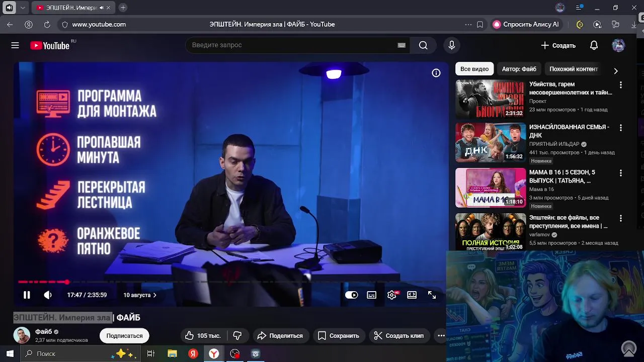Viewport: 644px width, 362px height.
Task: Open the tab list dropdown arrow
Action: coord(23,8)
